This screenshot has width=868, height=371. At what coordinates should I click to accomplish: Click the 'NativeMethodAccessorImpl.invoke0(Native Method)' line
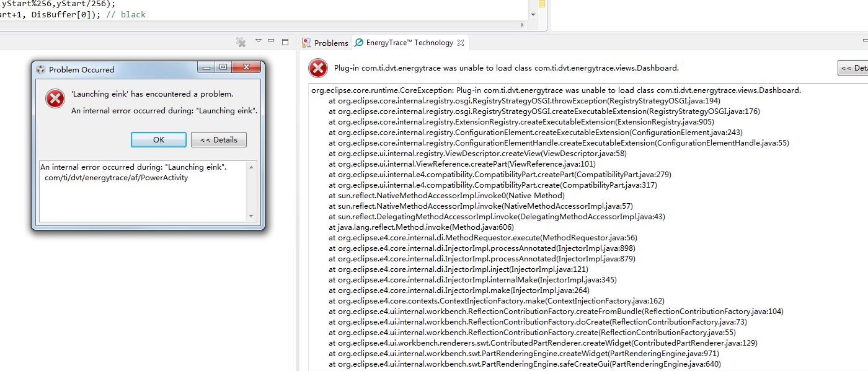click(446, 196)
